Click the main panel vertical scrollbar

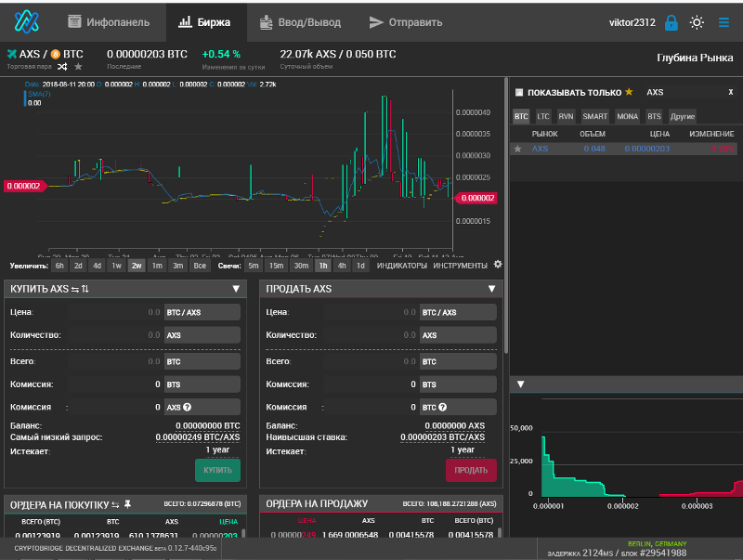tap(506, 215)
